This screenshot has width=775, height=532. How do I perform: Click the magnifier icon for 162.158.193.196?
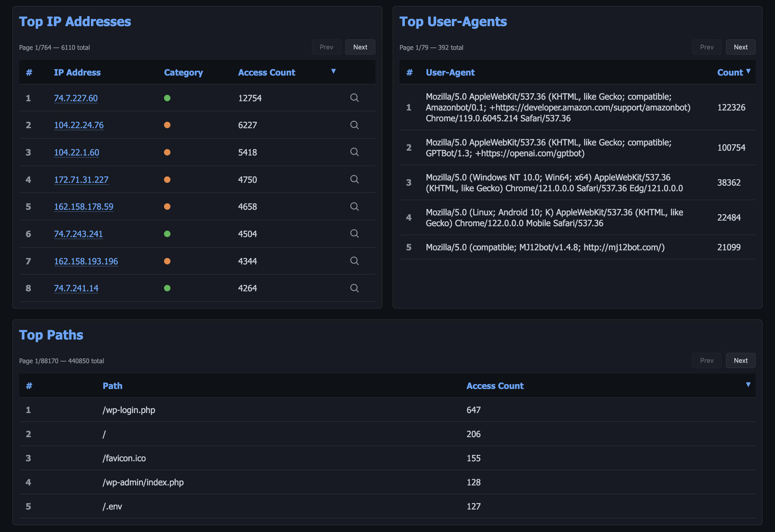click(x=354, y=261)
